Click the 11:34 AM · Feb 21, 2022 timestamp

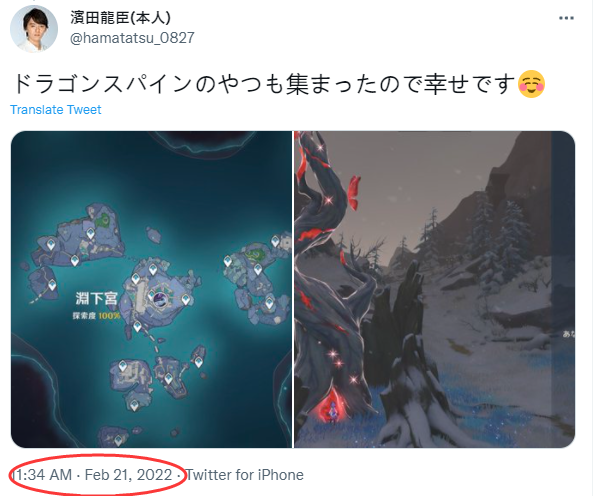[x=93, y=475]
